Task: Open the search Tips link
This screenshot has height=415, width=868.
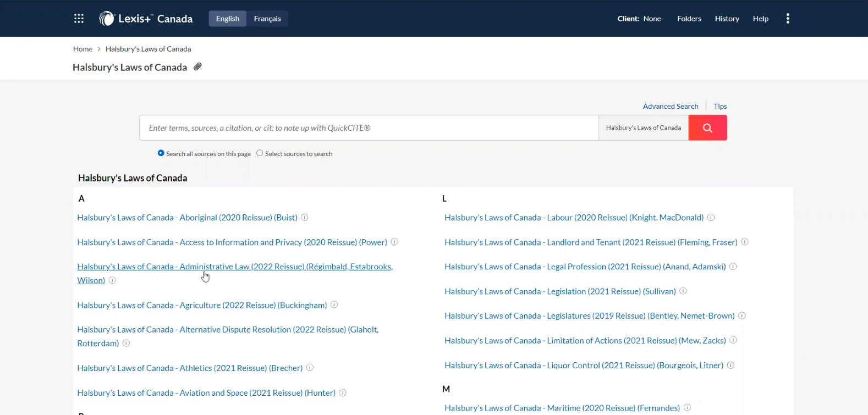Action: tap(720, 106)
